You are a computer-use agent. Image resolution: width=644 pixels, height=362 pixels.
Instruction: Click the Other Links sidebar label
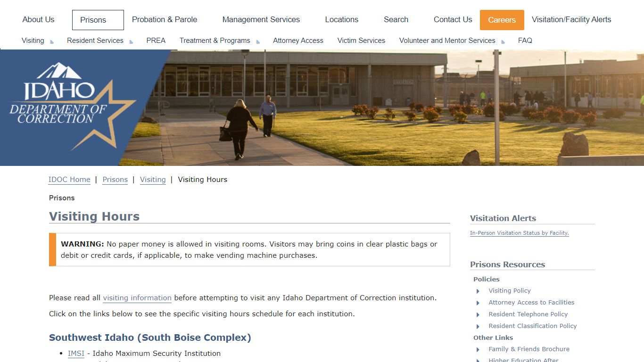point(493,338)
